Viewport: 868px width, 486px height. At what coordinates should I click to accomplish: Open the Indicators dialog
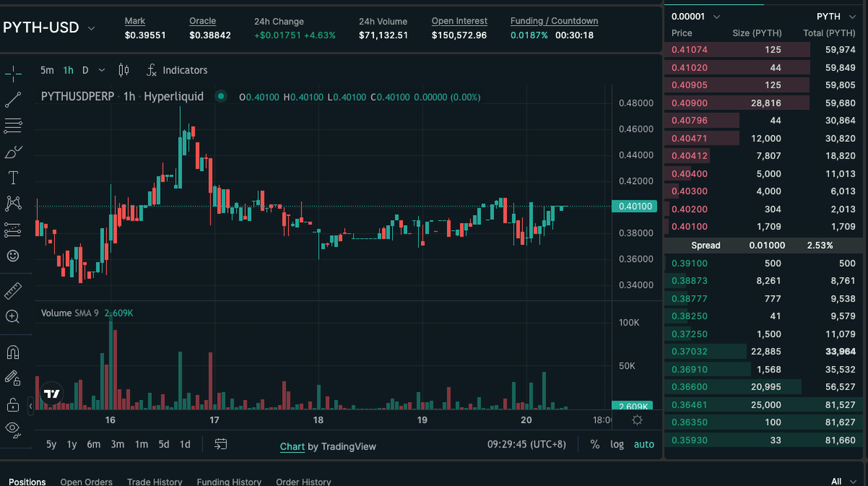point(177,70)
